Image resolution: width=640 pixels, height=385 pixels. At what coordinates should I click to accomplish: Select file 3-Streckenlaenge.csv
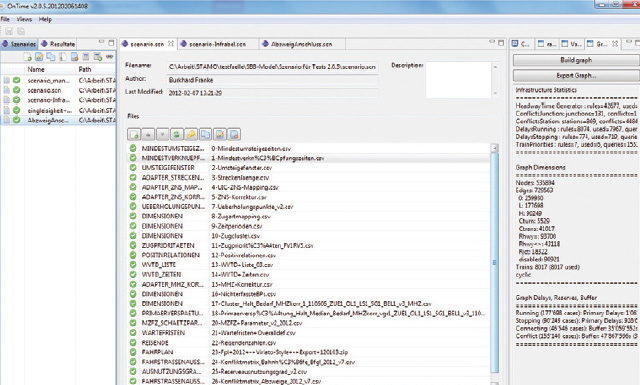click(309, 178)
